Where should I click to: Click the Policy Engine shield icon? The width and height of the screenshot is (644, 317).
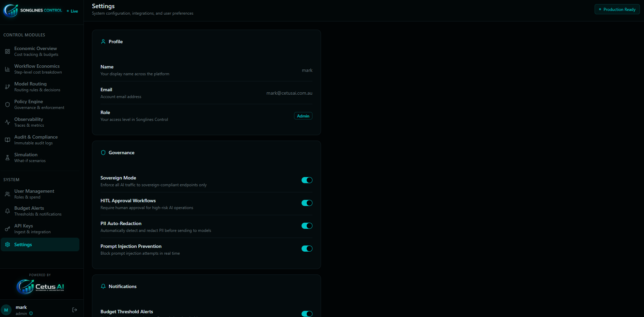point(7,105)
